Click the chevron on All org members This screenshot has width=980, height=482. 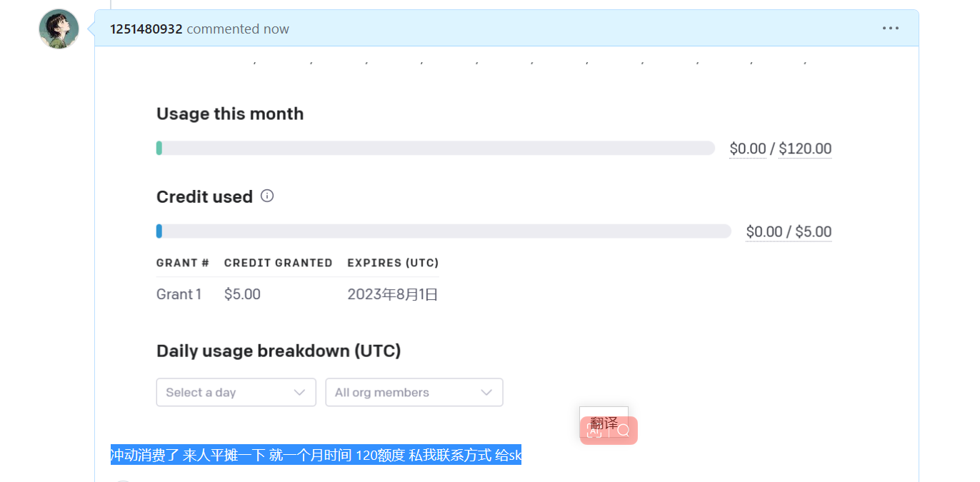tap(486, 392)
